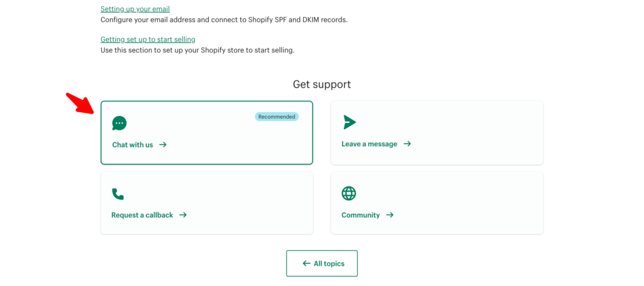644x286 pixels.
Task: Open the Community text link
Action: [x=360, y=215]
